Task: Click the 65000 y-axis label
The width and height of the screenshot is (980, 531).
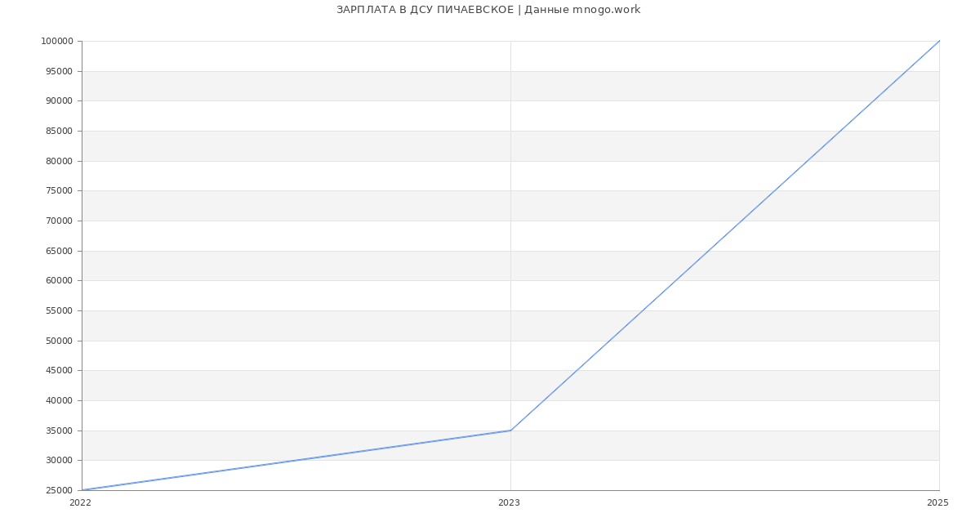Action: (x=59, y=251)
